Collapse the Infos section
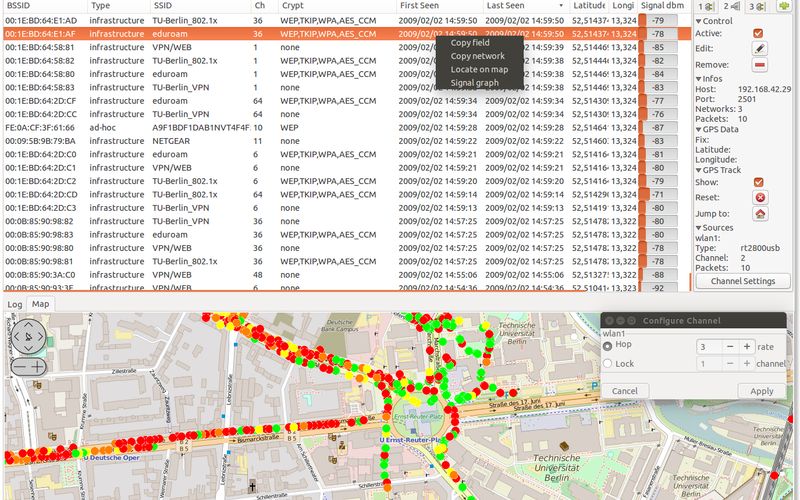The height and width of the screenshot is (500, 800). tap(698, 79)
